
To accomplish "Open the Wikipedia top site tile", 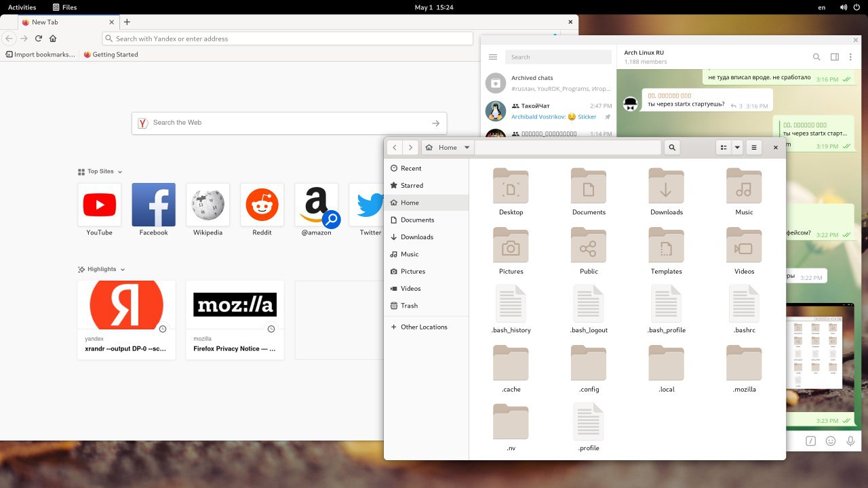I will 208,205.
